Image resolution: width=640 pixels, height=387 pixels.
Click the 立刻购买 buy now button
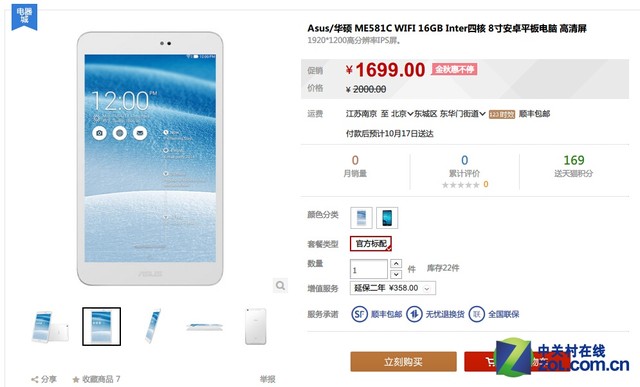pyautogui.click(x=403, y=362)
